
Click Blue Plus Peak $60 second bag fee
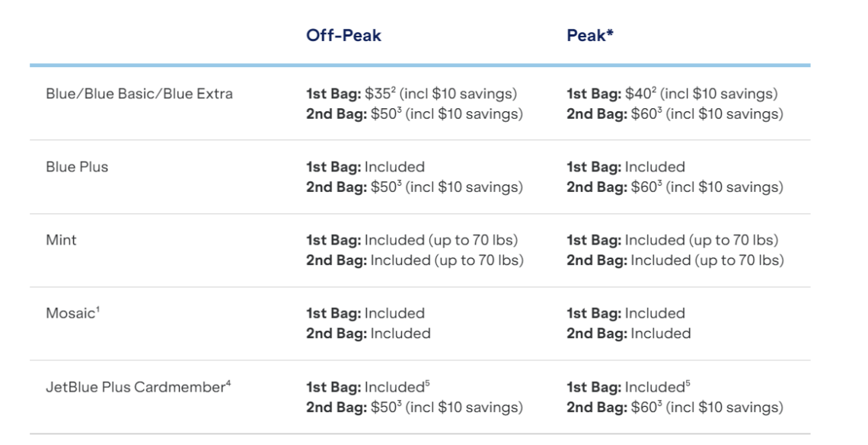pos(645,188)
